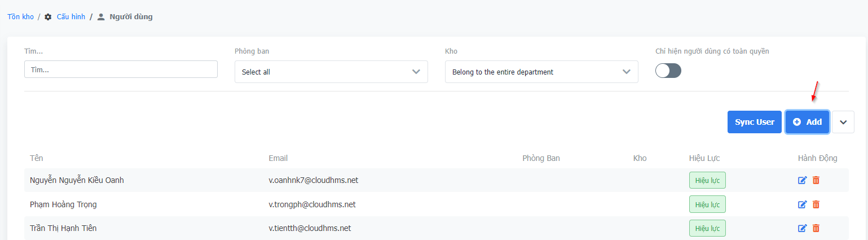Toggle show only full-permission users switch

[668, 71]
